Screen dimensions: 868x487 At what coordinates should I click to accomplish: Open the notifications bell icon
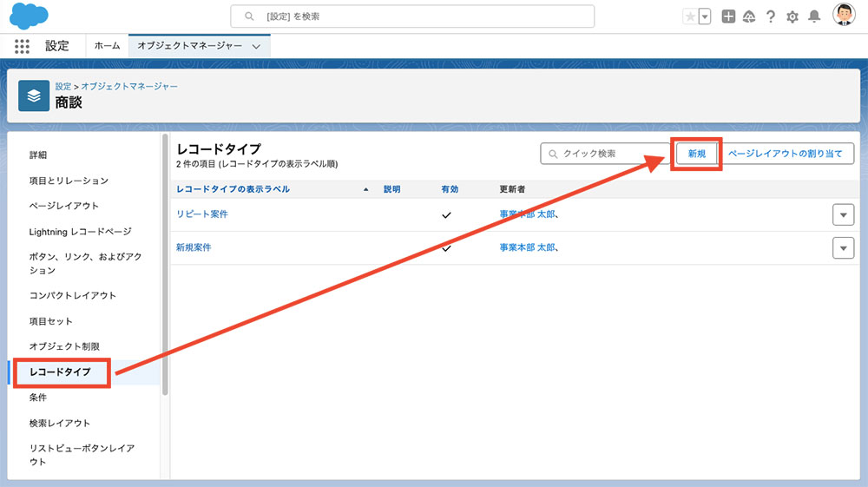(x=814, y=16)
